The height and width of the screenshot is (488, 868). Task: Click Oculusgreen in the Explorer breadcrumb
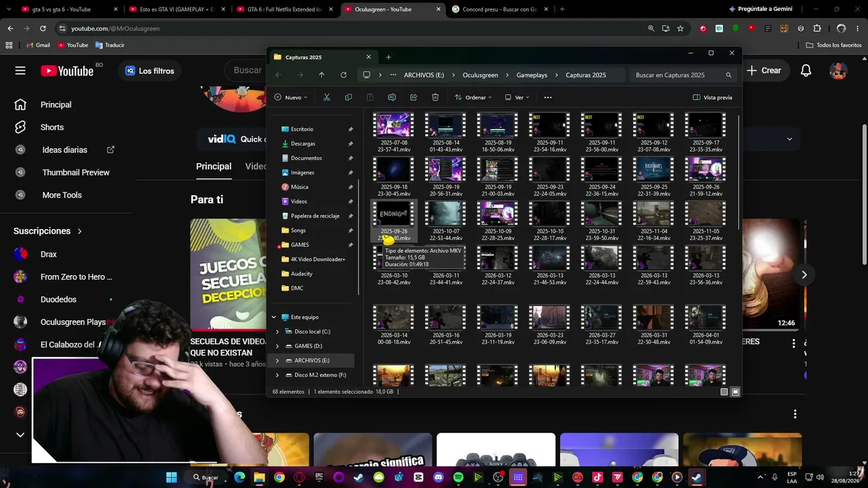pos(480,75)
